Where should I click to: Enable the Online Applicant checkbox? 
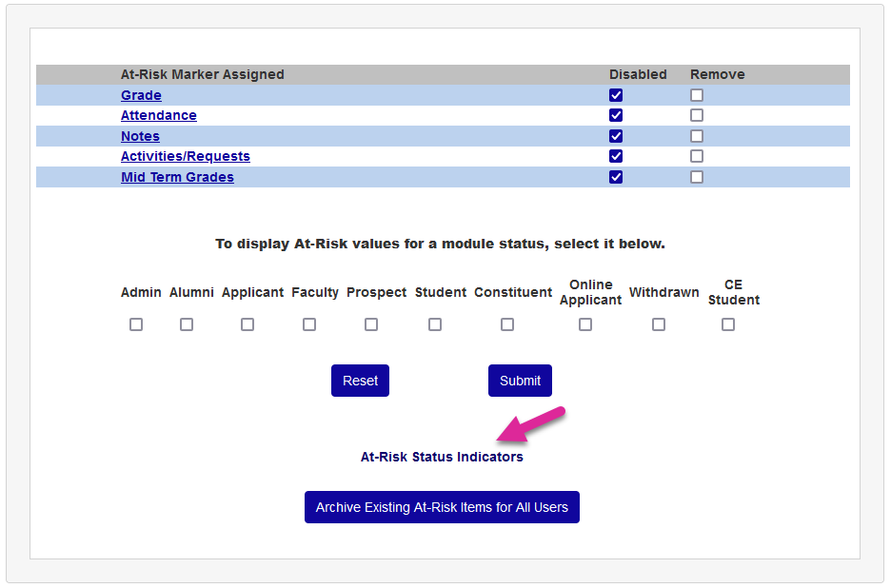coord(585,324)
